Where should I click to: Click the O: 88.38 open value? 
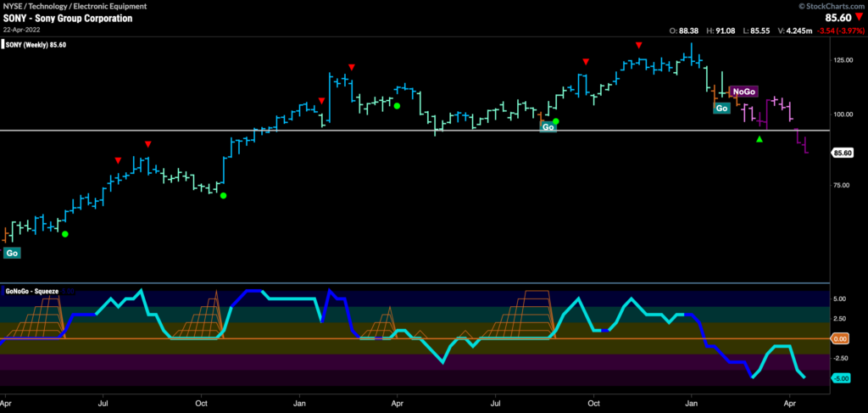(685, 31)
